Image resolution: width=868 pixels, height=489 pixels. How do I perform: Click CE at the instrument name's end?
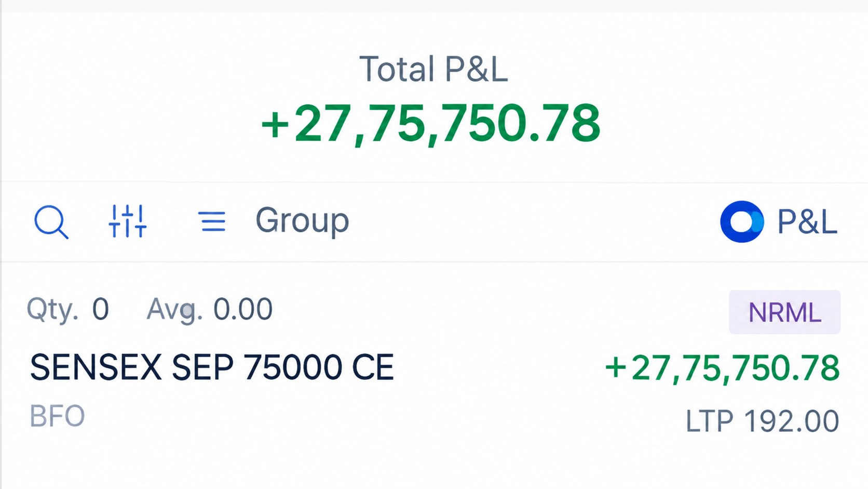[373, 367]
